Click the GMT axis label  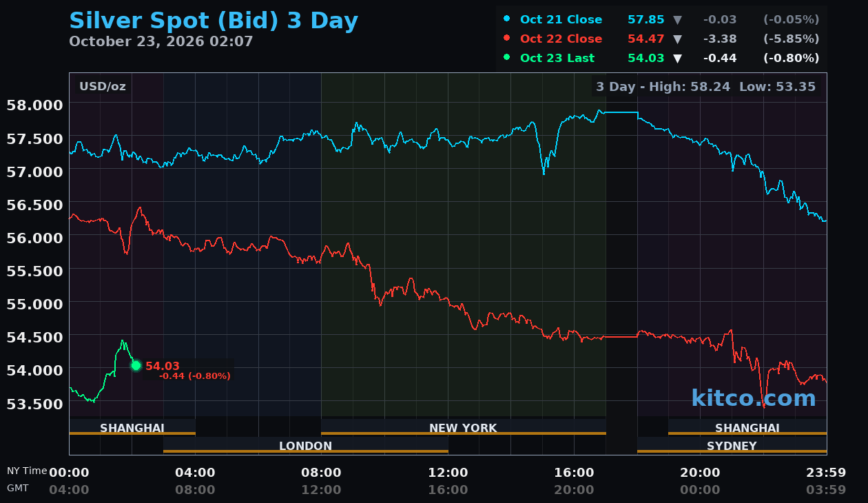click(18, 487)
